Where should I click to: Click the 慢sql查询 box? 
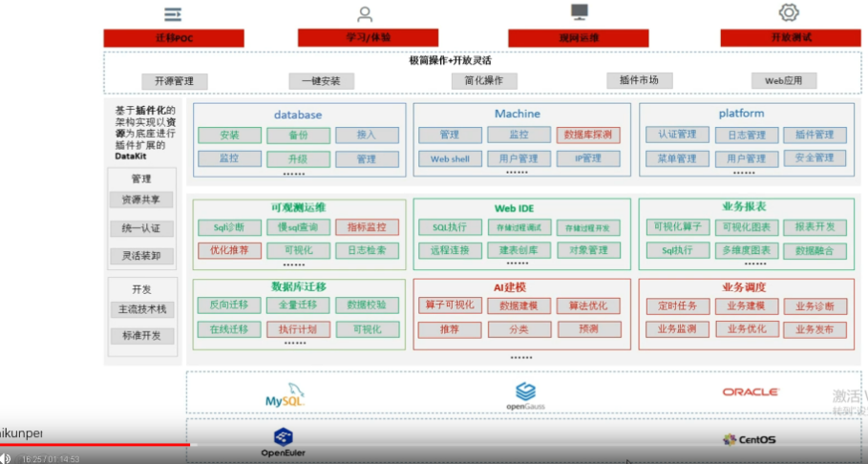point(298,227)
